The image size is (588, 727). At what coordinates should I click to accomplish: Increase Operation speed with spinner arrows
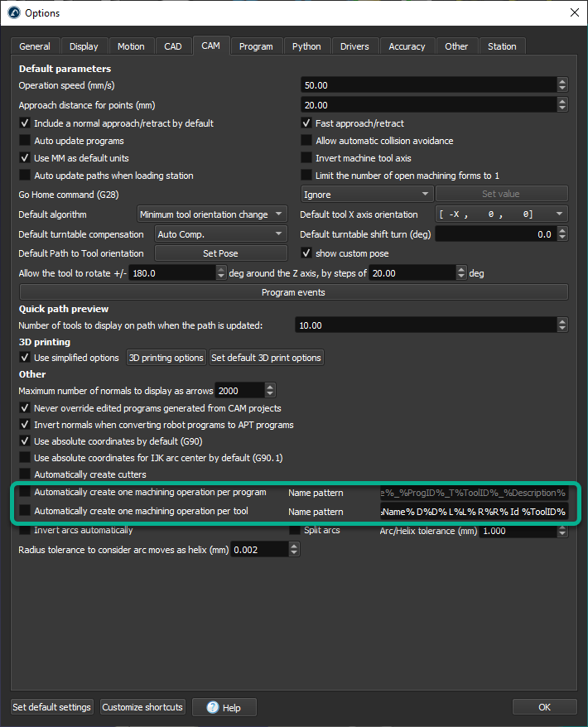click(x=562, y=81)
